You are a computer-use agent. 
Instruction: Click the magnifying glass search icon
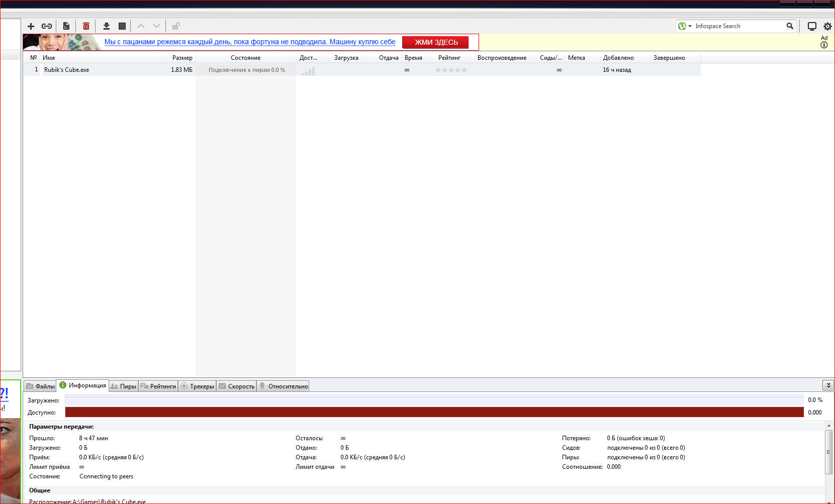pos(790,26)
